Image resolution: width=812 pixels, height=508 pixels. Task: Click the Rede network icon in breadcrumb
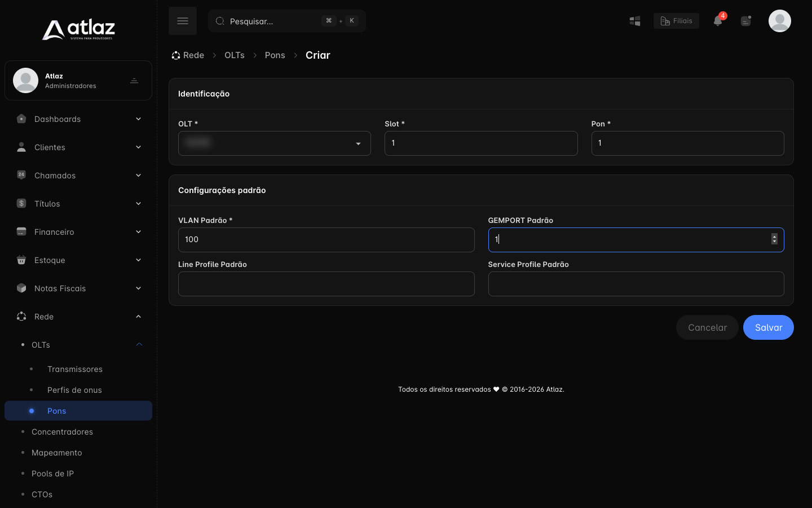[176, 55]
